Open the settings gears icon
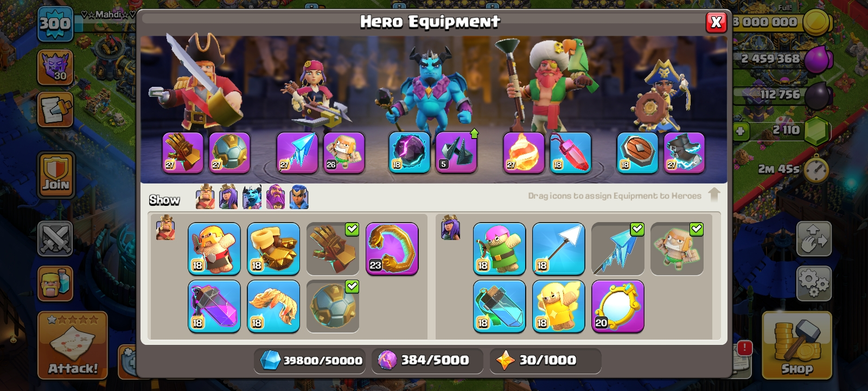 coord(814,283)
